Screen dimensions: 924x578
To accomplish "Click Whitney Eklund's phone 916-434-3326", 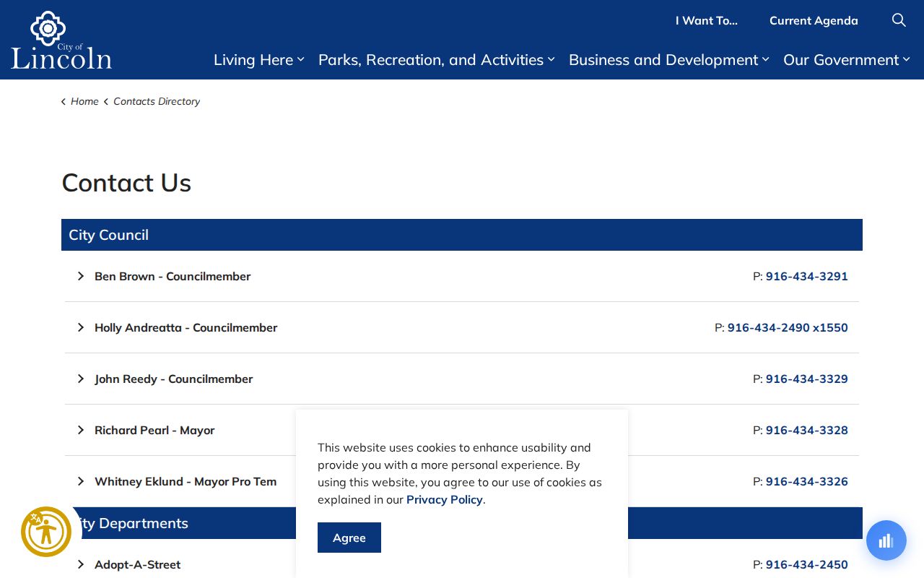I will (x=807, y=481).
